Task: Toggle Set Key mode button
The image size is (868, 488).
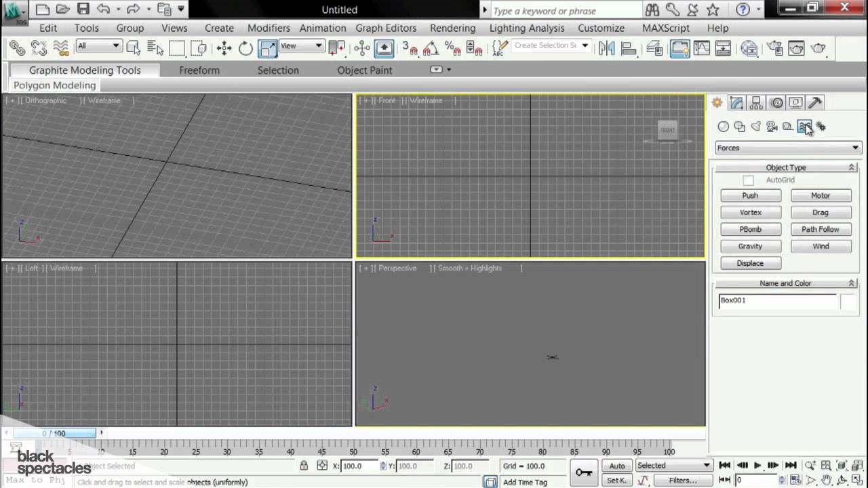Action: coord(616,481)
